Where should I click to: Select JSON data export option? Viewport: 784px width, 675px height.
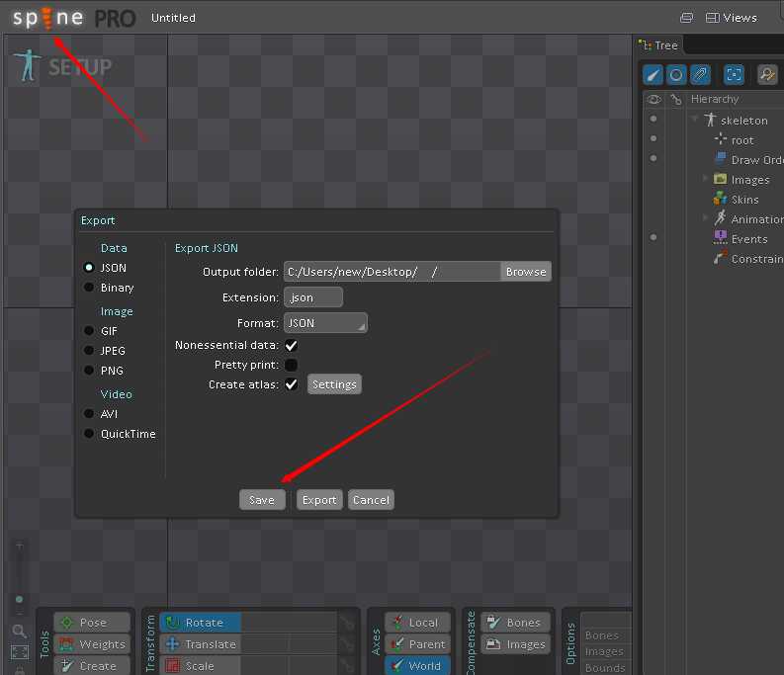click(89, 268)
